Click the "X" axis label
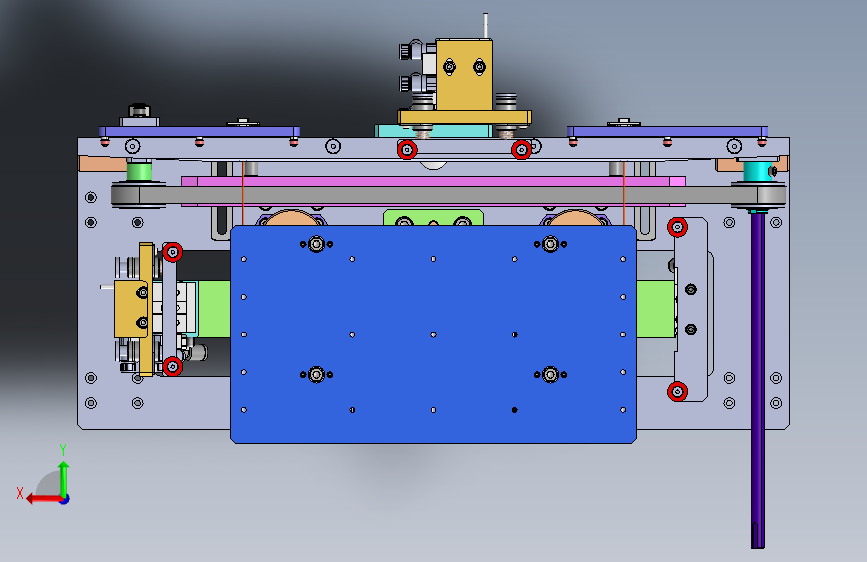Viewport: 867px width, 562px height. coord(20,493)
